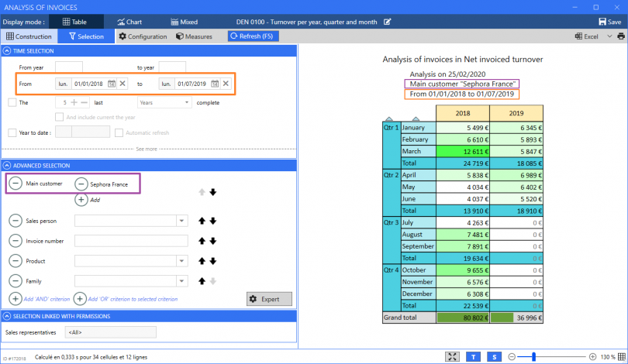Add another Main customer value

[81, 200]
